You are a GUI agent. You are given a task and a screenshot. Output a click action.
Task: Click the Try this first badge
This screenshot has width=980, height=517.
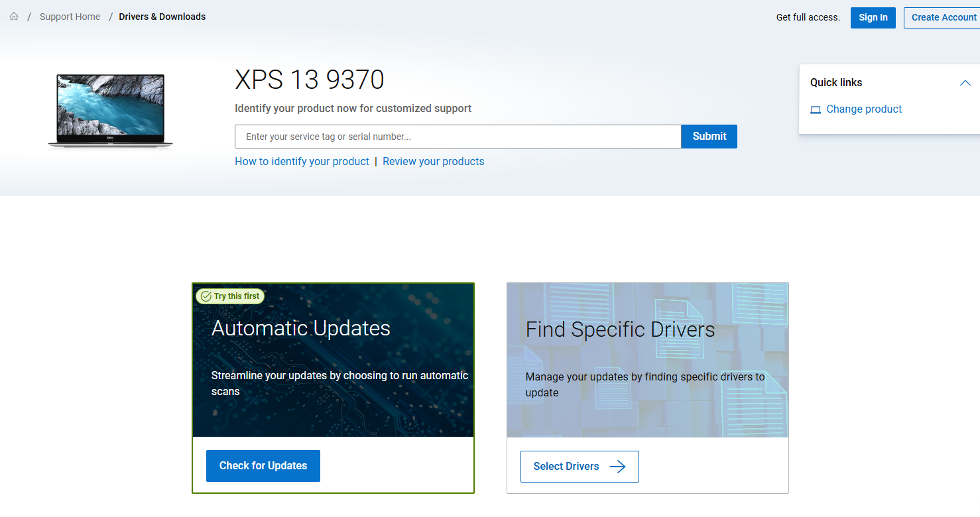230,296
